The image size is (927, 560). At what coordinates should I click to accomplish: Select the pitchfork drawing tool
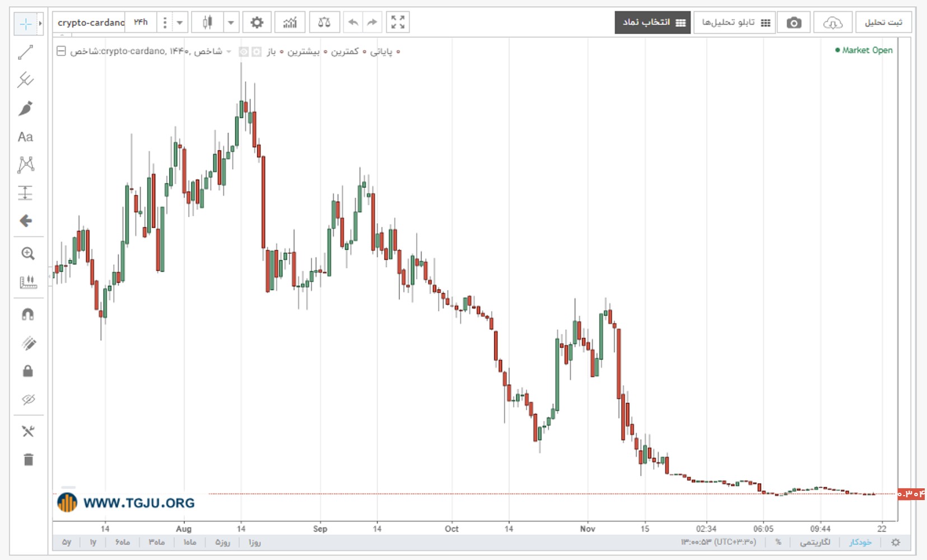click(26, 80)
